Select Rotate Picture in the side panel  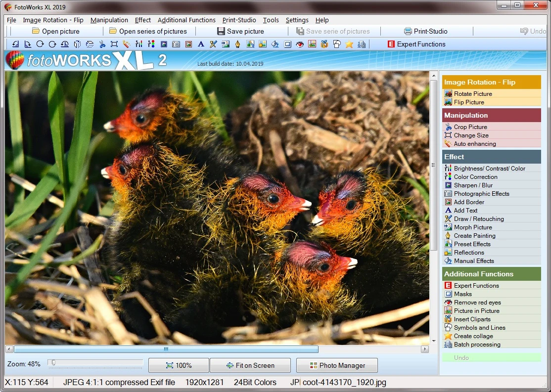(x=473, y=94)
